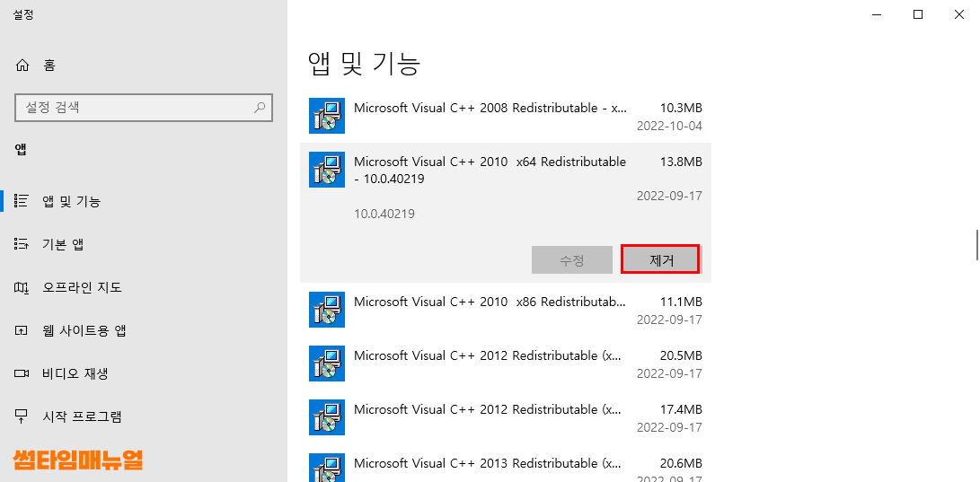The width and height of the screenshot is (980, 482).
Task: Click the 17.4MB Visual C++ 2012 icon
Action: pos(327,417)
